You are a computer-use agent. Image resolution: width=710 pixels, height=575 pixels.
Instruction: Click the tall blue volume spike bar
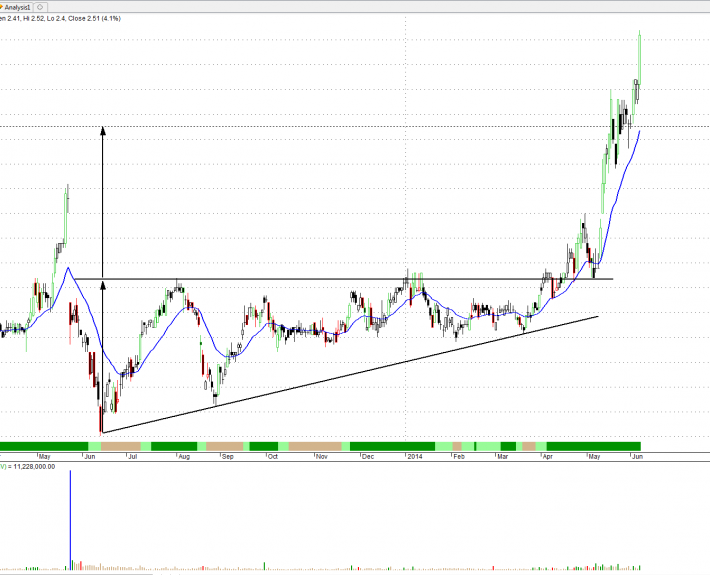(70, 518)
